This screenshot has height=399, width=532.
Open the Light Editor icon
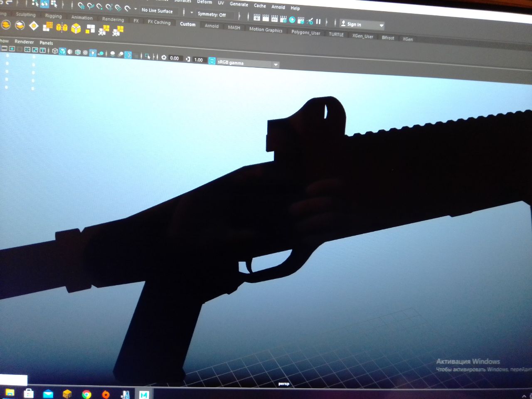click(x=310, y=21)
